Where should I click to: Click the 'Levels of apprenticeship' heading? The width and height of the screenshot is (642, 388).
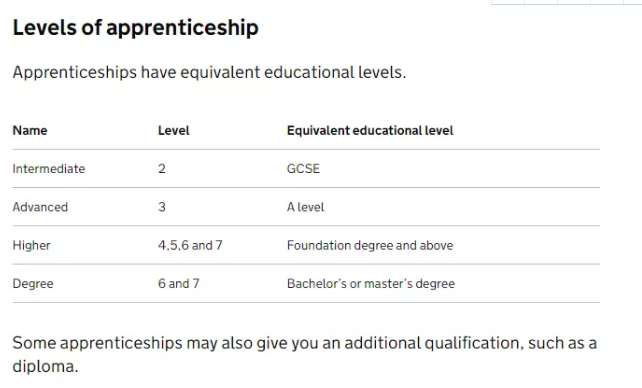coord(136,28)
